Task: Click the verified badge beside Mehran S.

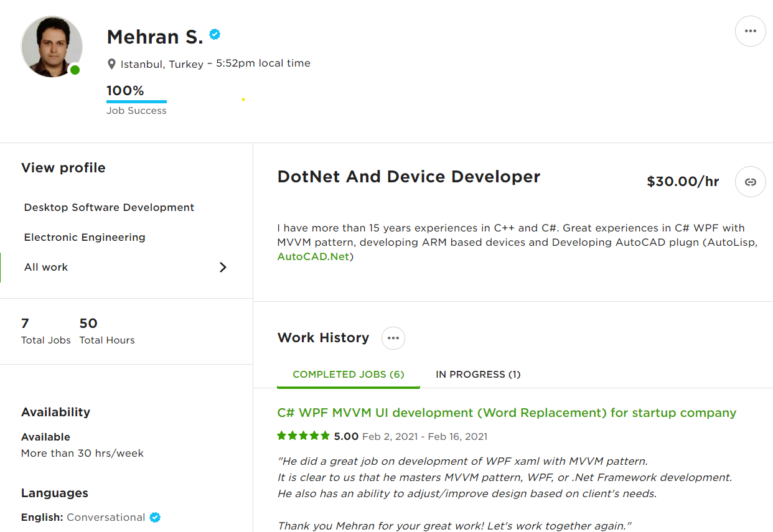Action: coord(214,35)
